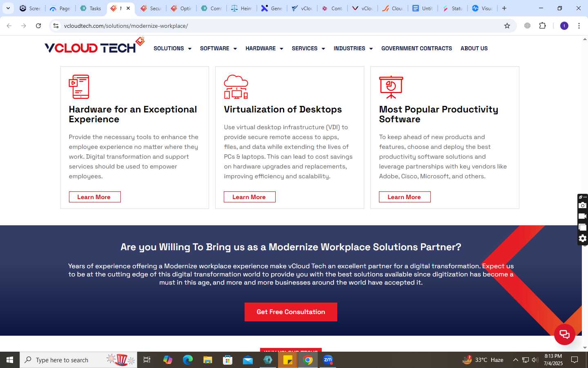Open a new browser tab
Viewport: 588px width, 368px height.
coord(504,8)
